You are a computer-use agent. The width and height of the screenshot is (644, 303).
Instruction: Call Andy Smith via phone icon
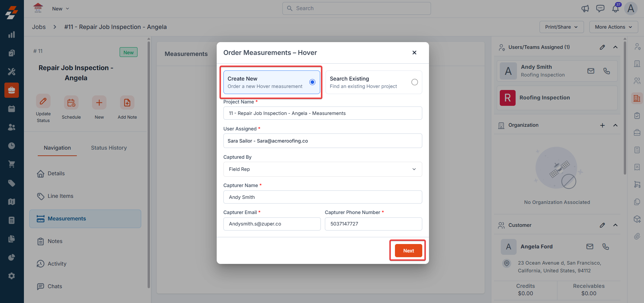click(x=607, y=71)
